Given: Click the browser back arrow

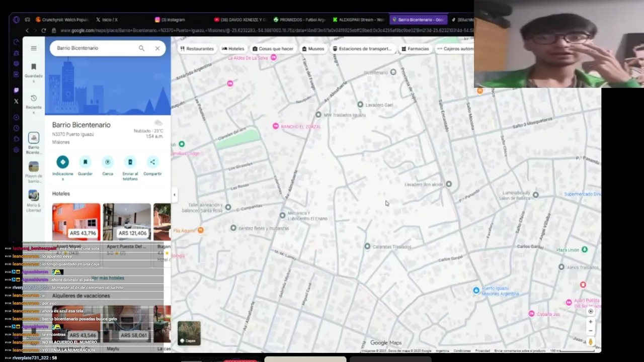Looking at the screenshot, I should pyautogui.click(x=27, y=31).
